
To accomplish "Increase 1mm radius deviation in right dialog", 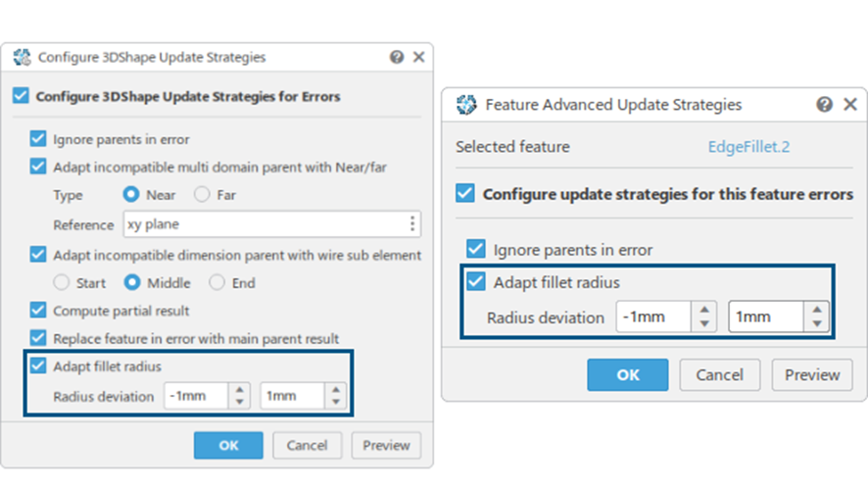I will [x=817, y=310].
